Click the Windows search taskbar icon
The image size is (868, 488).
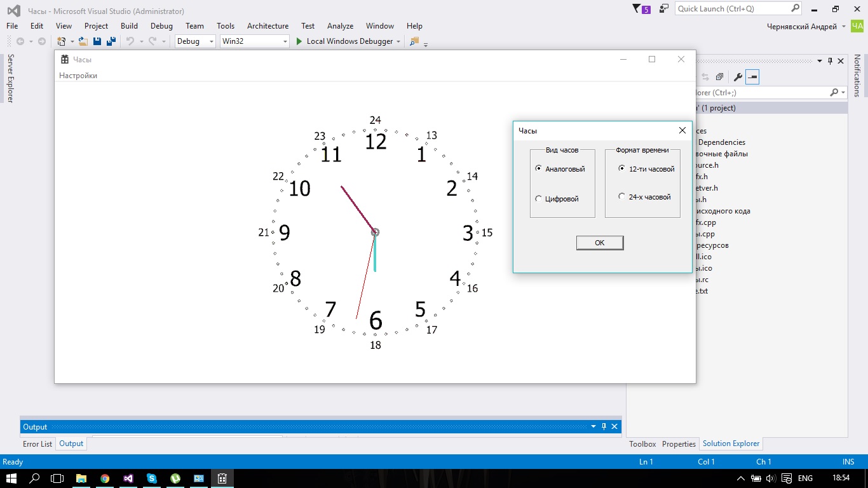click(x=35, y=478)
